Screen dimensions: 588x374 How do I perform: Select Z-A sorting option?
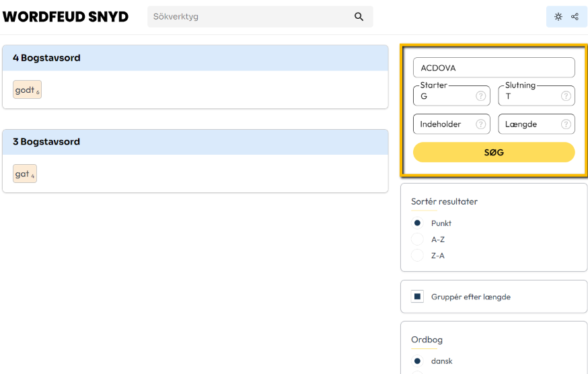click(x=418, y=256)
